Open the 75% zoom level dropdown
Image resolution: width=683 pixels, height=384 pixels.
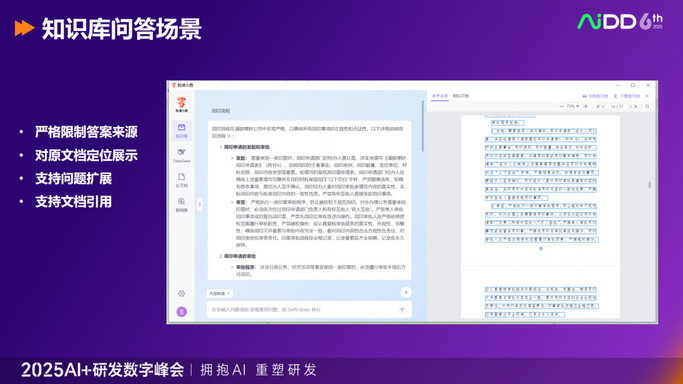(573, 106)
